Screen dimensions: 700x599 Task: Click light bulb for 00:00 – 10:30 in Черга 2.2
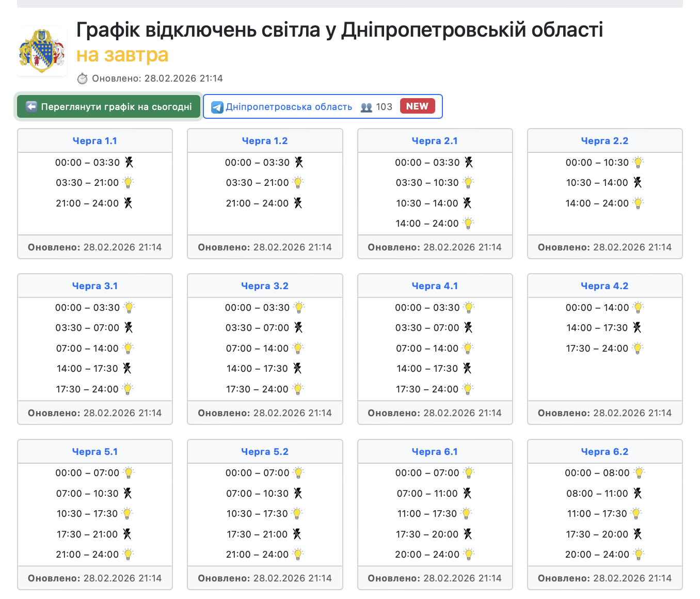(x=639, y=163)
